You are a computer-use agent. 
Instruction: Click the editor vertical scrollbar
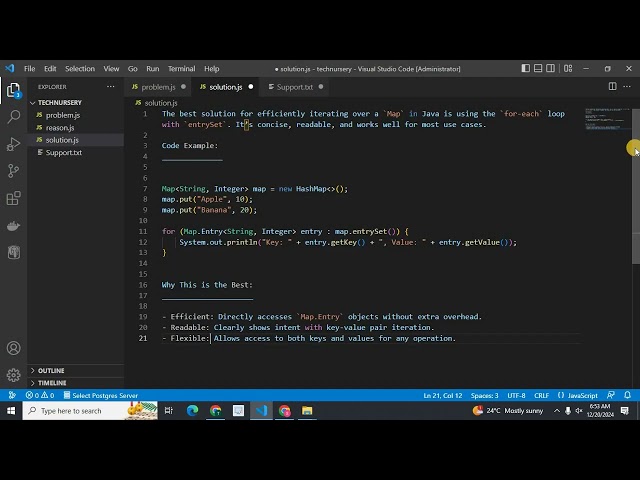pos(636,186)
